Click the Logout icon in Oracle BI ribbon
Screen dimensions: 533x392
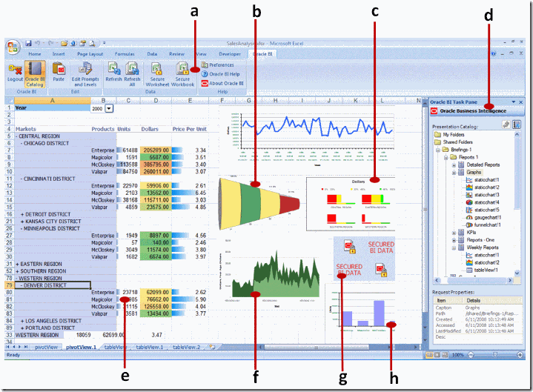(x=15, y=69)
